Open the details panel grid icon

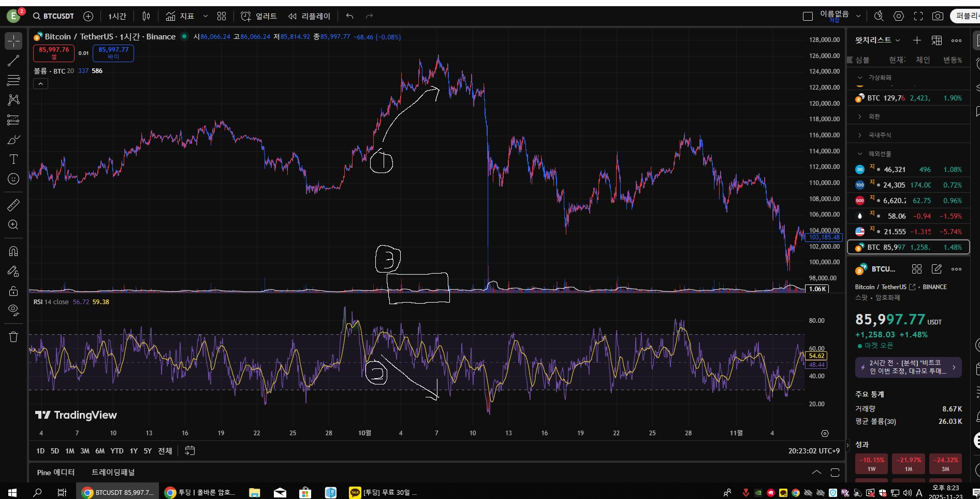pyautogui.click(x=917, y=269)
